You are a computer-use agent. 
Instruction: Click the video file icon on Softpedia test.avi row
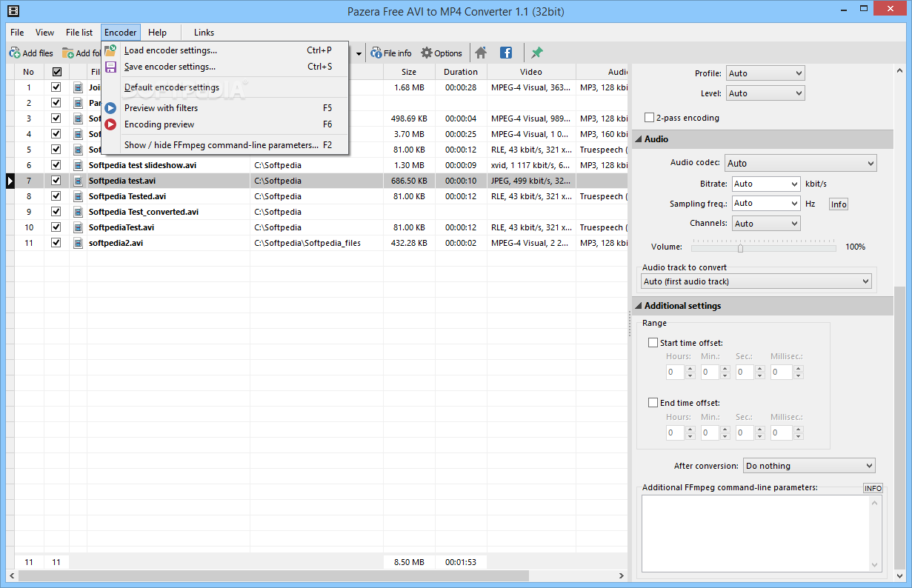point(78,181)
